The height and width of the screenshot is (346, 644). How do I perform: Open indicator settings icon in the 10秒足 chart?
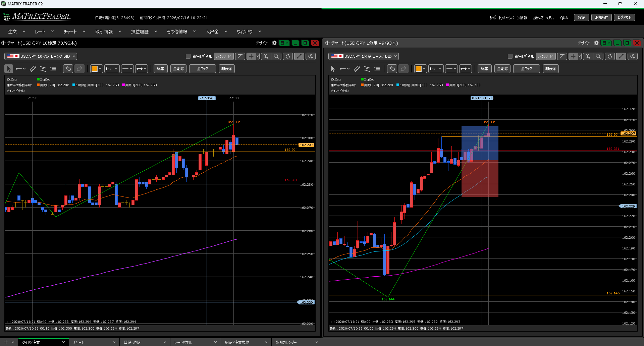311,56
